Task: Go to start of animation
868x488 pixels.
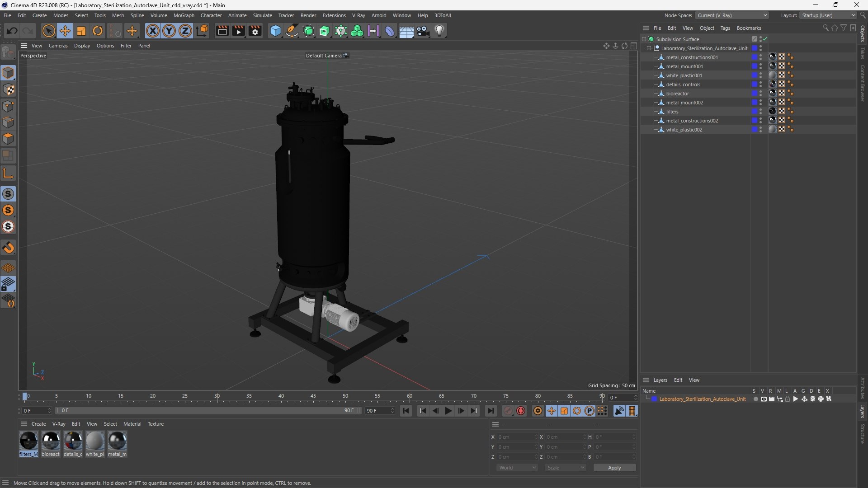Action: coord(406,411)
